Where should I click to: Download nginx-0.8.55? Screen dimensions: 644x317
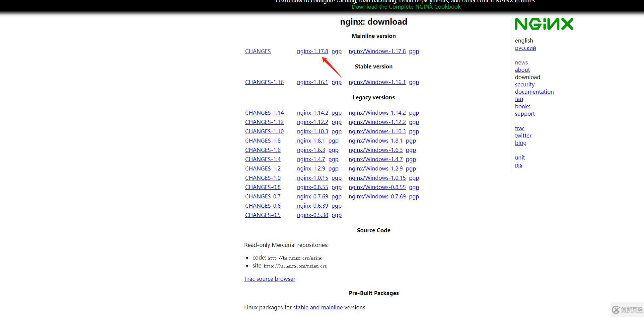click(x=313, y=187)
